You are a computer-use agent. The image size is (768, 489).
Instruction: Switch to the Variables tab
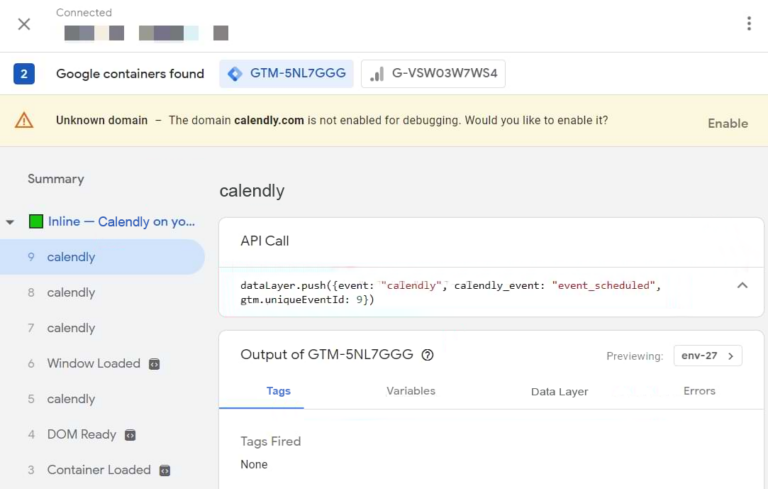[x=410, y=391]
